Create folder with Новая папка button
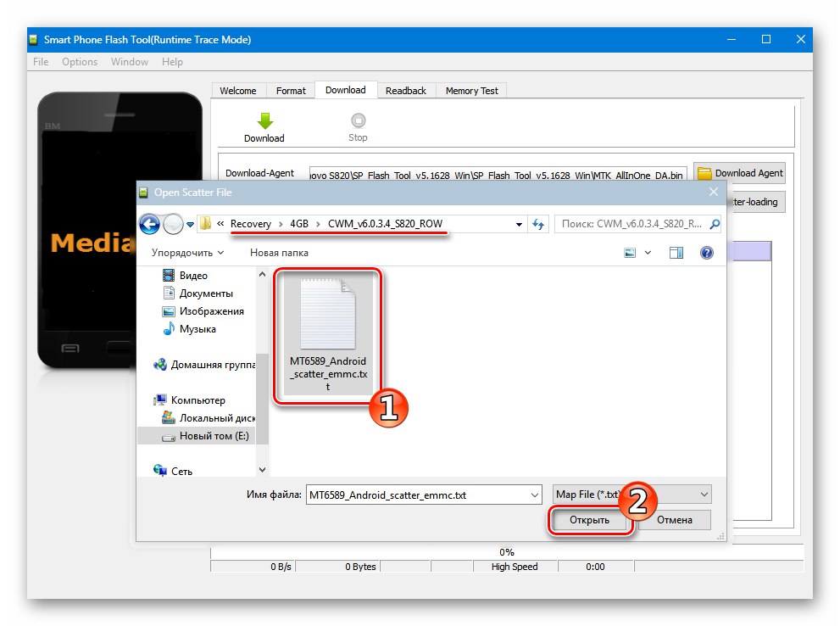The width and height of the screenshot is (840, 626). [280, 252]
